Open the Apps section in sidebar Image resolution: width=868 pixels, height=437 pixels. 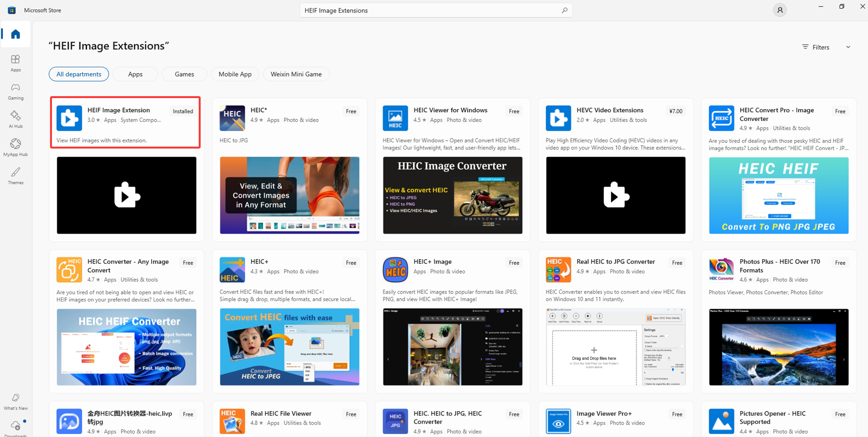[15, 63]
